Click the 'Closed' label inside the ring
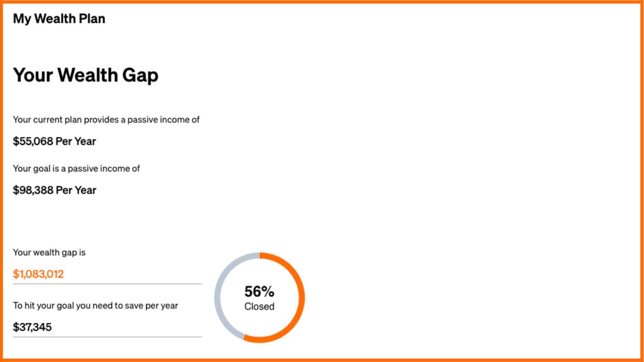This screenshot has height=362, width=644. [x=259, y=306]
